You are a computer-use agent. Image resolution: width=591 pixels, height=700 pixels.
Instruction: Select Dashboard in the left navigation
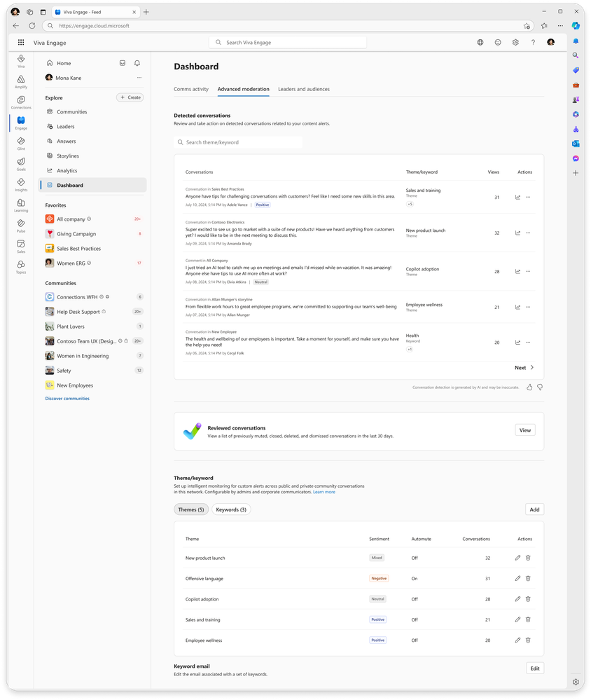coord(92,185)
